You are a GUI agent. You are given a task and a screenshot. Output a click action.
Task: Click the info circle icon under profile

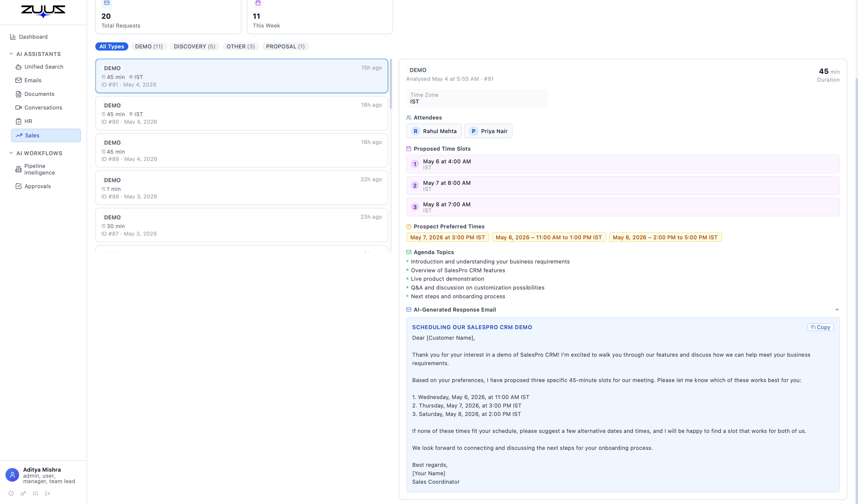click(11, 493)
